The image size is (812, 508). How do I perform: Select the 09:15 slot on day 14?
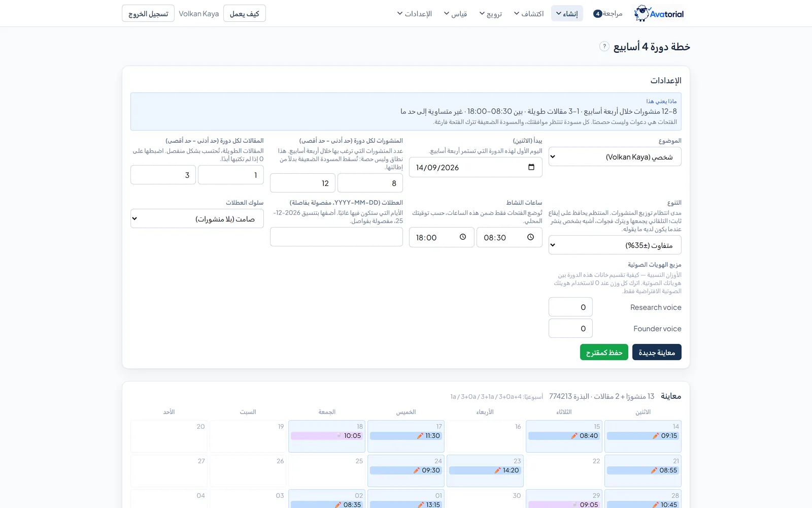pyautogui.click(x=643, y=436)
